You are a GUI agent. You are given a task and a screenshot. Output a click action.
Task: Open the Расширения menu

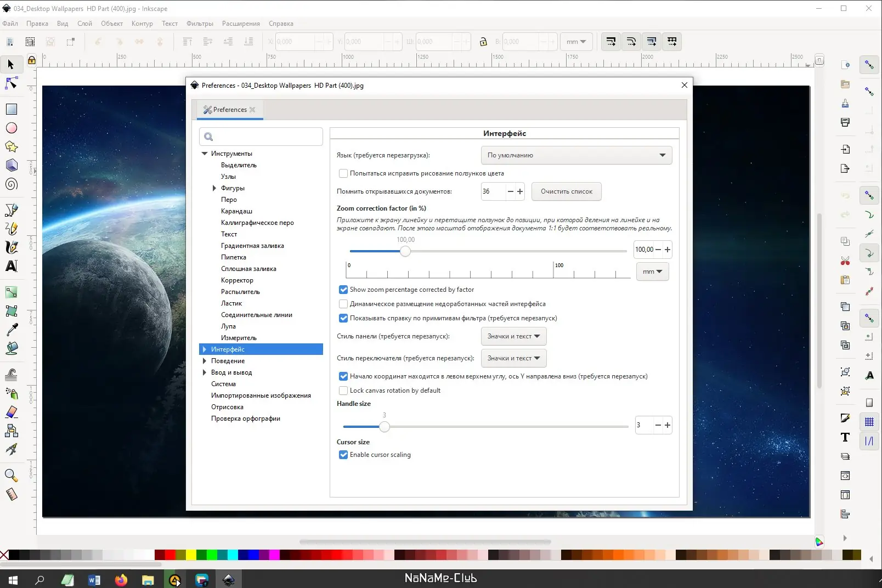tap(241, 24)
